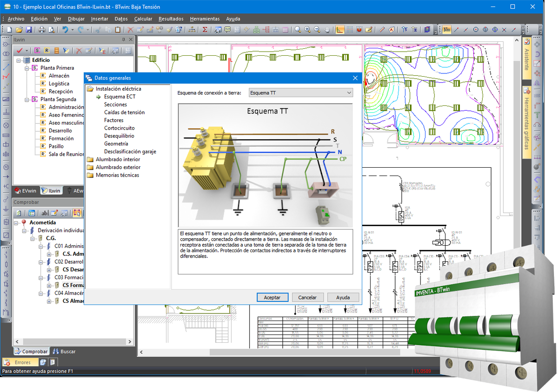Click the Aceptar button

point(272,297)
